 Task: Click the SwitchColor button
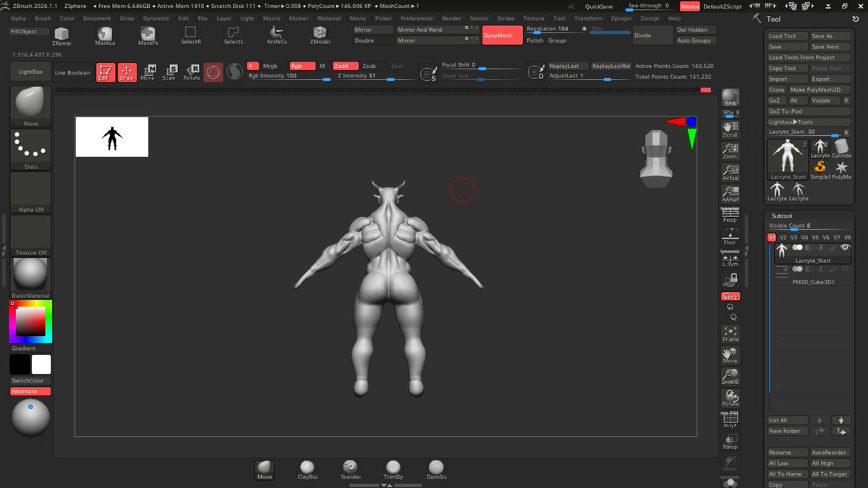tap(30, 380)
